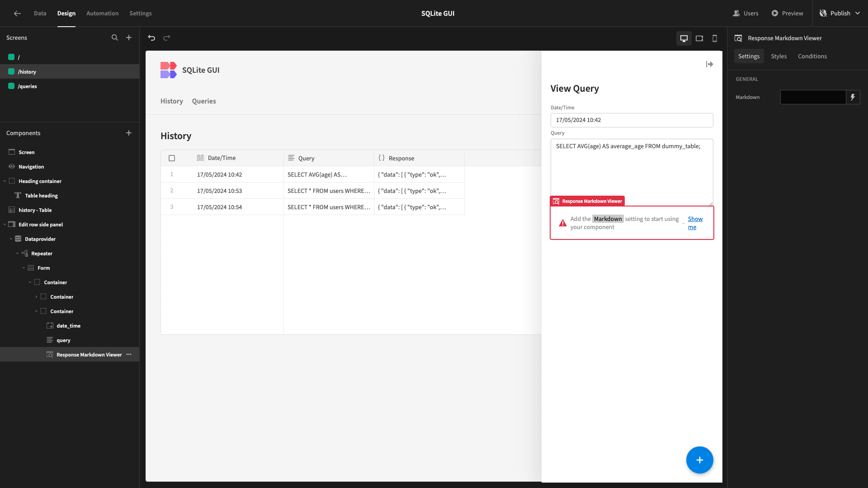Image resolution: width=868 pixels, height=488 pixels.
Task: Undo the last change
Action: coord(151,38)
